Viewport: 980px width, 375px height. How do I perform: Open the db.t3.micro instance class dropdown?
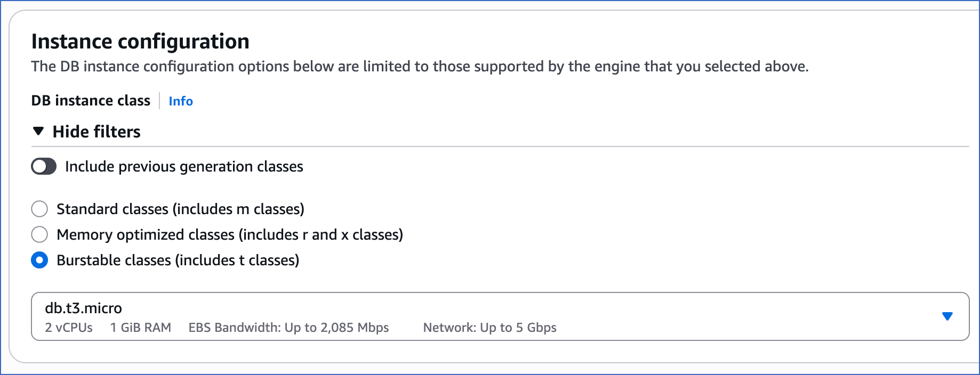pos(480,316)
